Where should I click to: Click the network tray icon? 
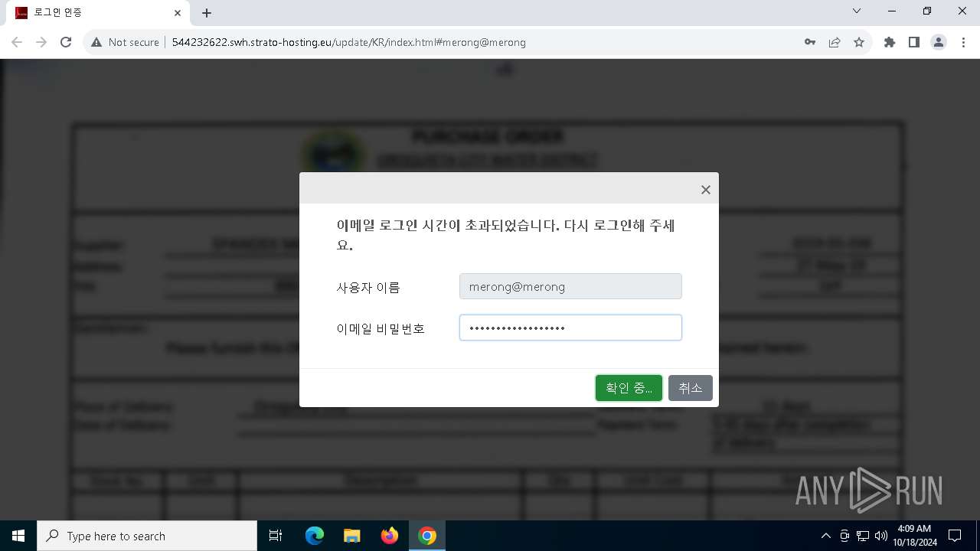(863, 536)
